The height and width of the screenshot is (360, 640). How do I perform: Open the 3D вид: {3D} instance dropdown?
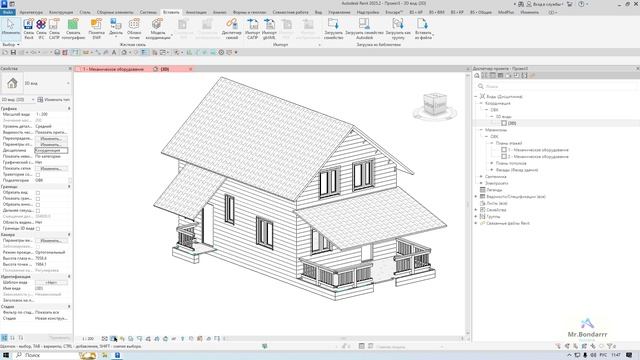click(18, 100)
